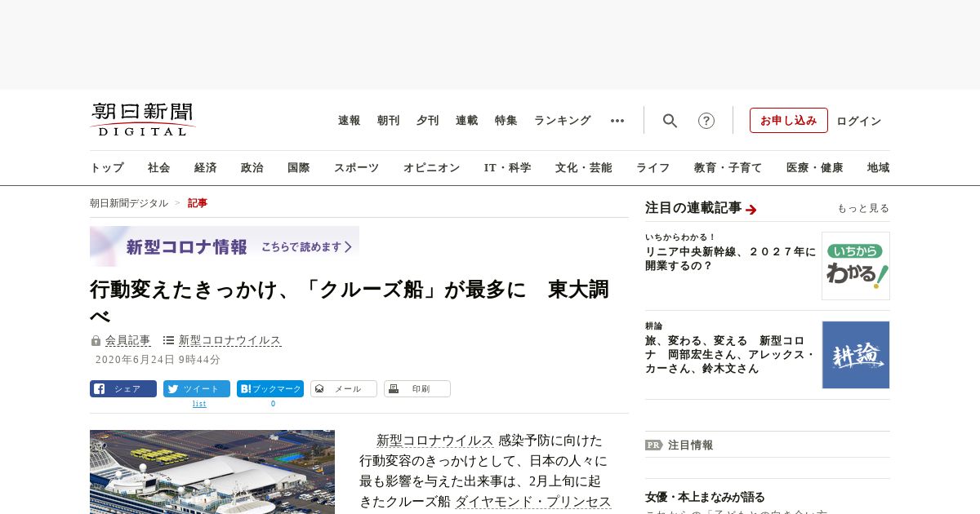The height and width of the screenshot is (514, 980).
Task: Bookmark with Hatena ブックマーク button
Action: [x=270, y=388]
